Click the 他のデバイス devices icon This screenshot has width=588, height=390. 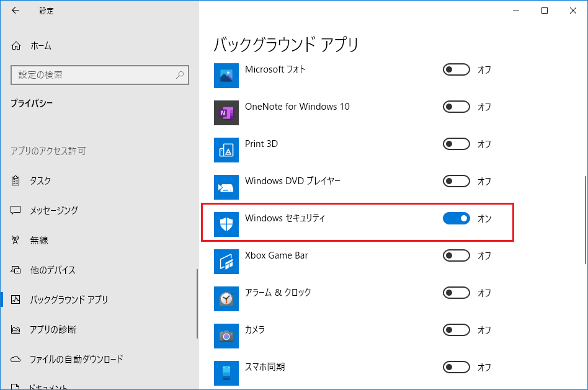coord(16,270)
